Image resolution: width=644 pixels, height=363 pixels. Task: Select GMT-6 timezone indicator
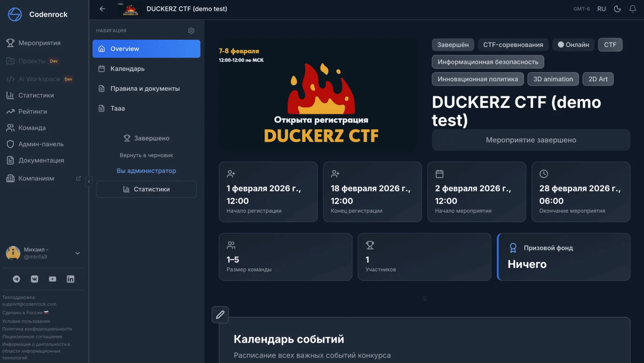582,9
